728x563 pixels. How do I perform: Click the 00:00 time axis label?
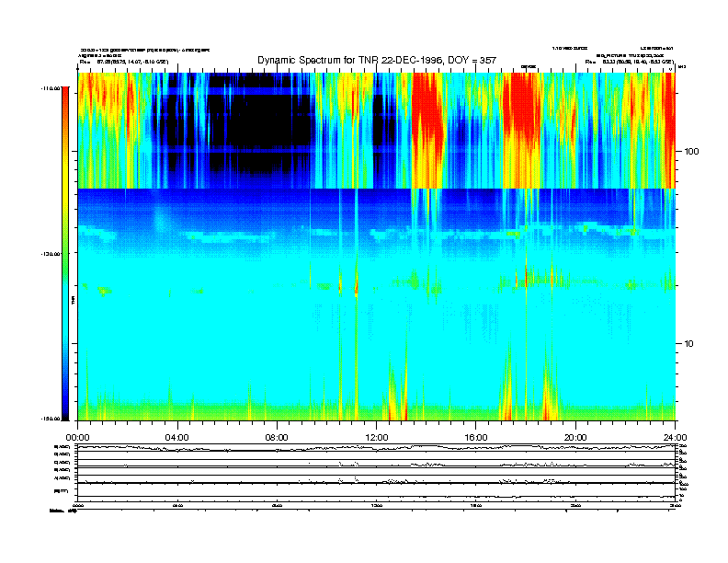pyautogui.click(x=77, y=438)
